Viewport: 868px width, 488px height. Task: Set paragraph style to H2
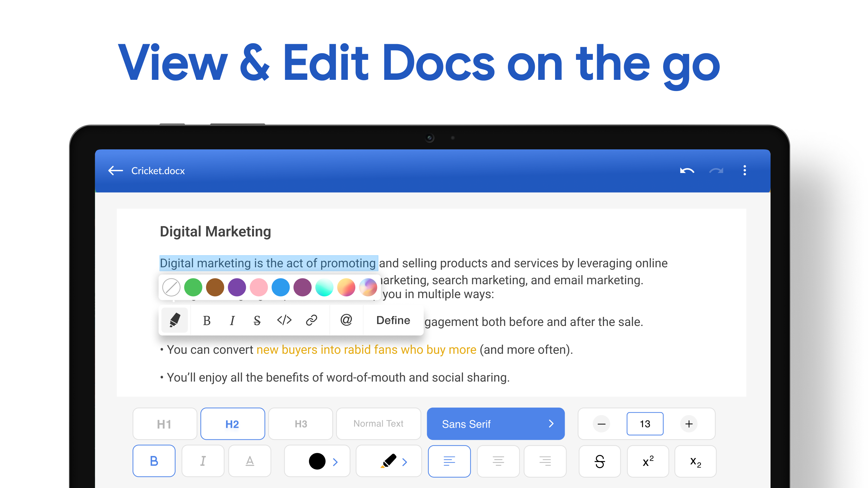coord(232,424)
